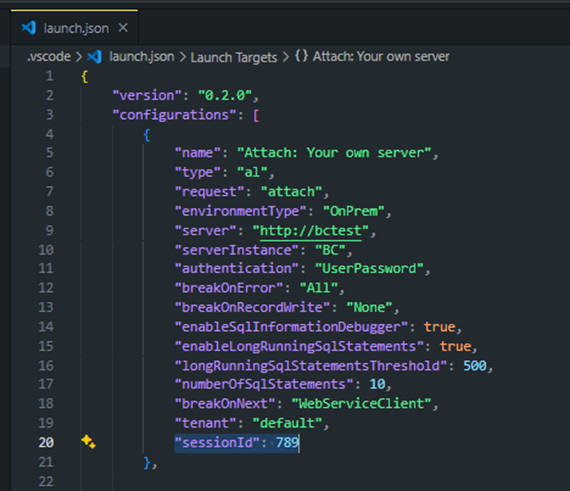The image size is (570, 491).
Task: Open the Attach: Your own server breadcrumb
Action: point(381,57)
